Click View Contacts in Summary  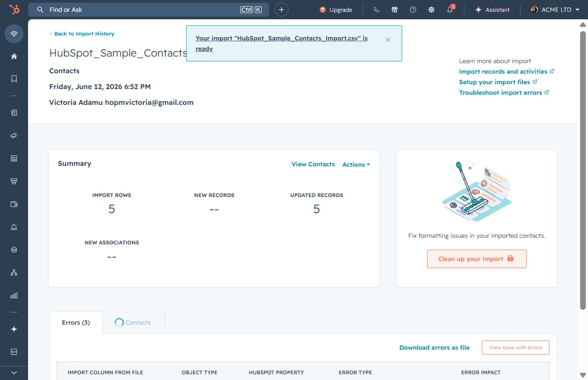click(313, 164)
